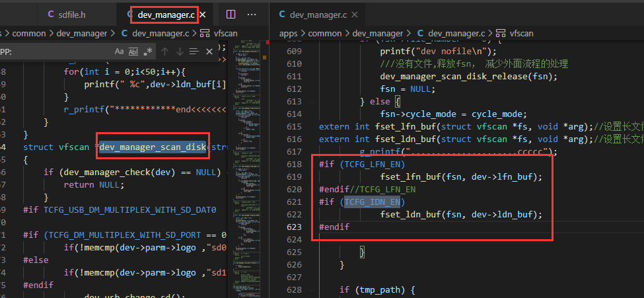
Task: Click '#endif' on line 623
Action: [334, 227]
